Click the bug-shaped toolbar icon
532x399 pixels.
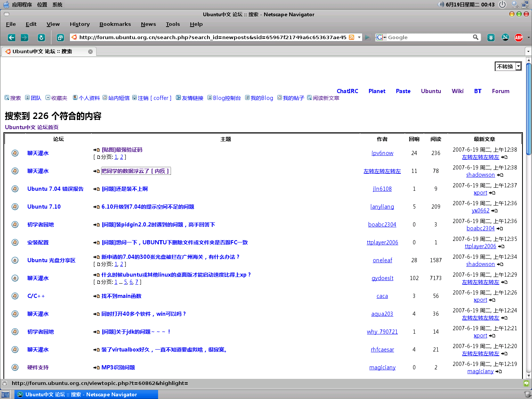(491, 37)
